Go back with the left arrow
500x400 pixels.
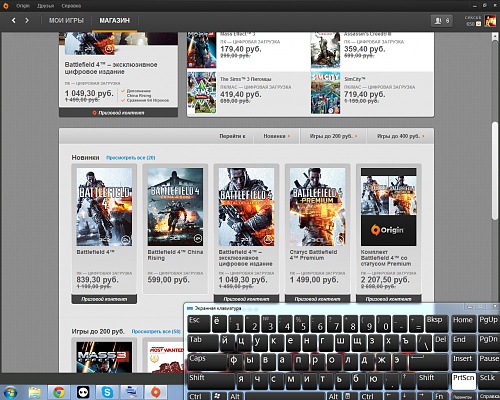pyautogui.click(x=14, y=21)
